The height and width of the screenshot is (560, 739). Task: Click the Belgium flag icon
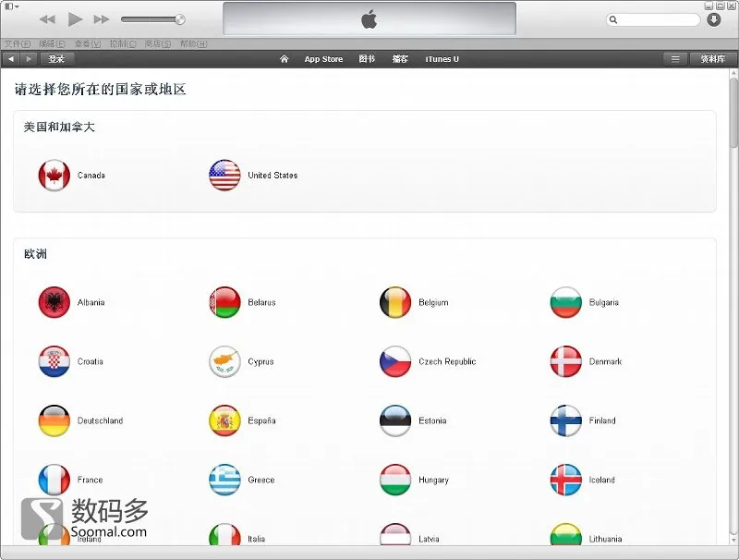point(395,302)
